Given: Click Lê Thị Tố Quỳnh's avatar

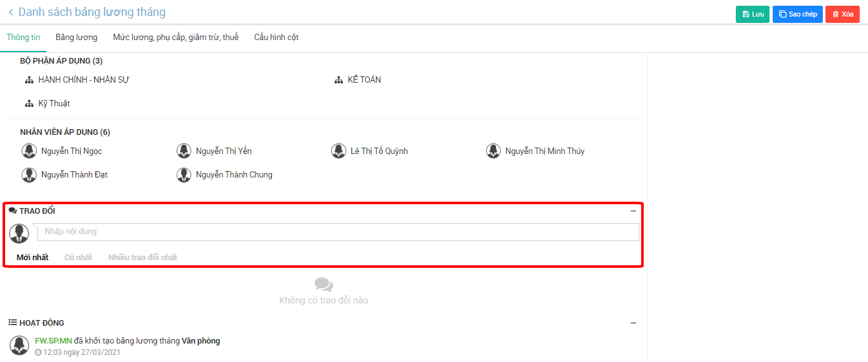Looking at the screenshot, I should pos(339,151).
